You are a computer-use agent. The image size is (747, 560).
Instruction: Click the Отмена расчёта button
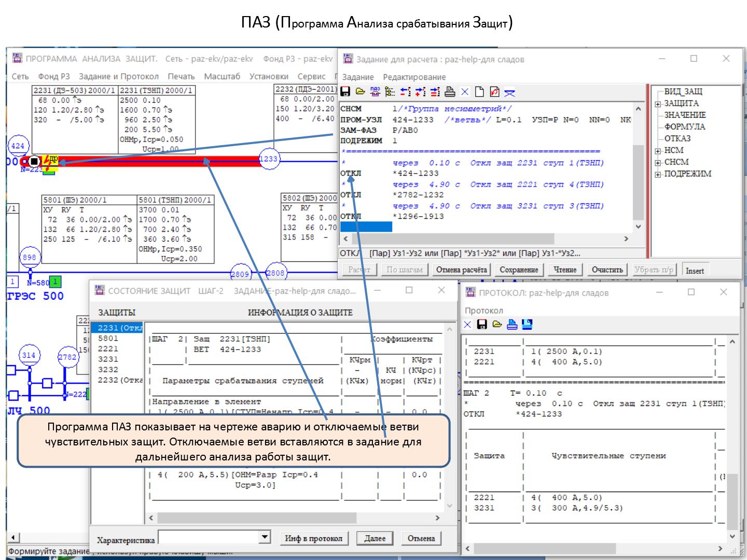pyautogui.click(x=461, y=270)
